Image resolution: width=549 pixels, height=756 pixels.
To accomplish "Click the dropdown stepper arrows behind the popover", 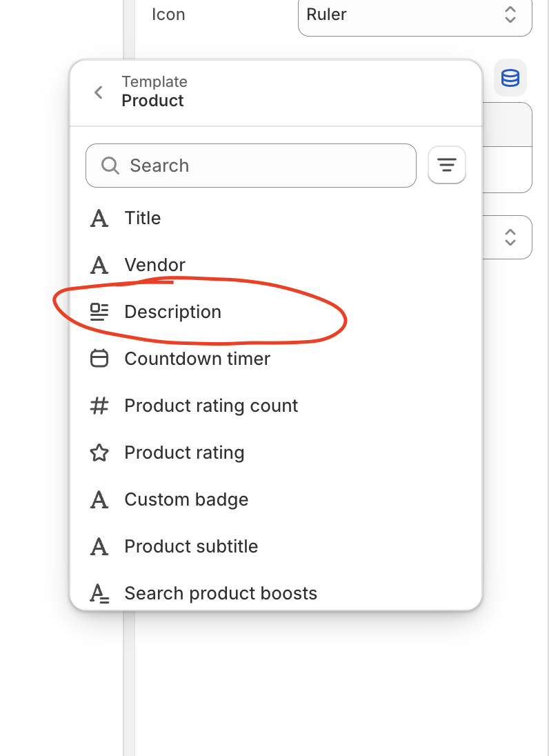I will (510, 237).
